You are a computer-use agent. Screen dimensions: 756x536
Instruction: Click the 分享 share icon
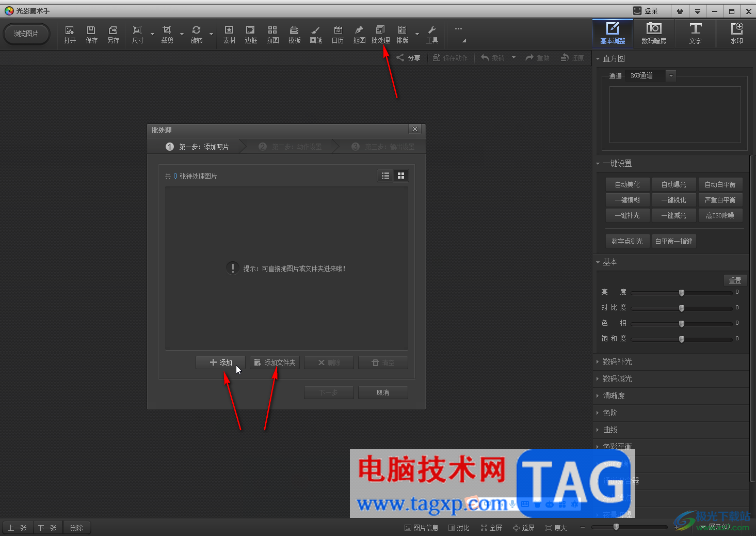[x=408, y=58]
